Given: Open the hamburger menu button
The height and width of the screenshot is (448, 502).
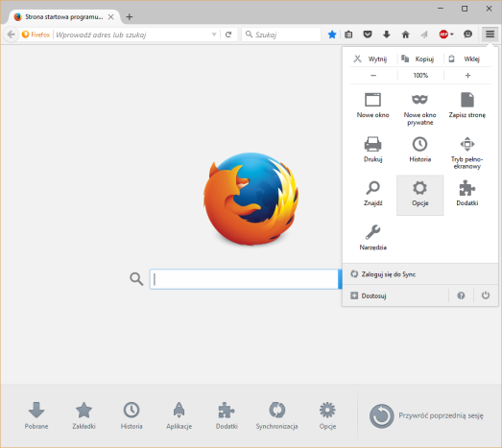Looking at the screenshot, I should 490,34.
